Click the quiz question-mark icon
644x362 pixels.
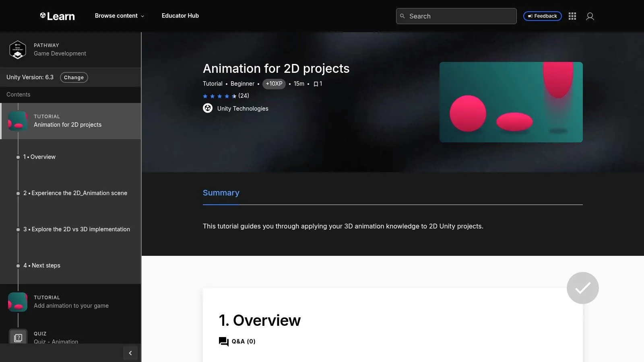point(18,338)
